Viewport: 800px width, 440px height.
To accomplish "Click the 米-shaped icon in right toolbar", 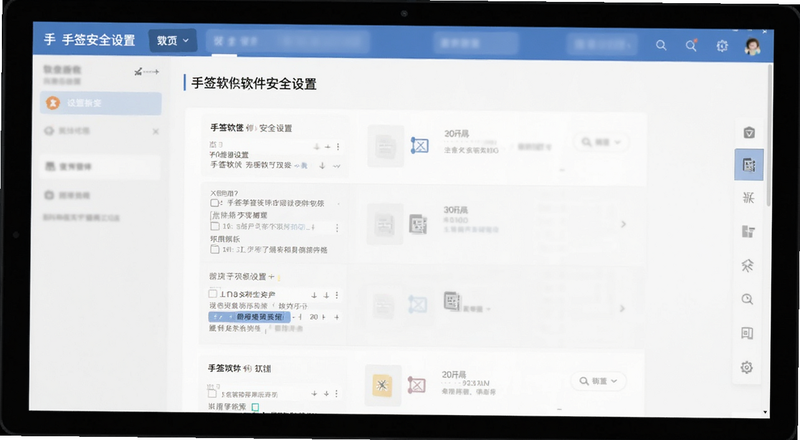I will pyautogui.click(x=748, y=198).
